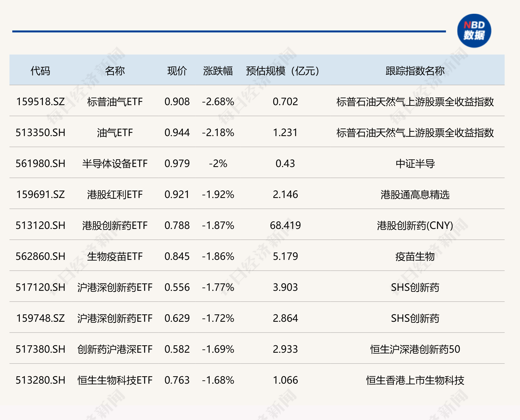Select the name 生物疫苗ETF
This screenshot has width=520, height=420.
point(115,256)
